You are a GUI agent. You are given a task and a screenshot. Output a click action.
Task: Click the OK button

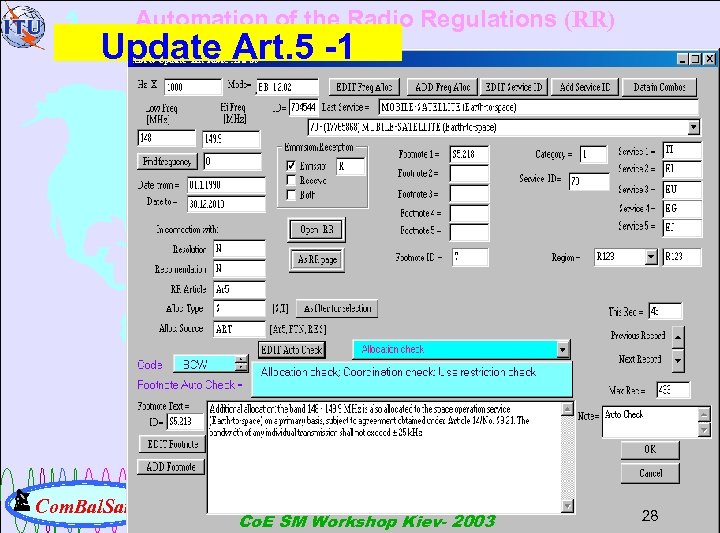click(x=650, y=450)
